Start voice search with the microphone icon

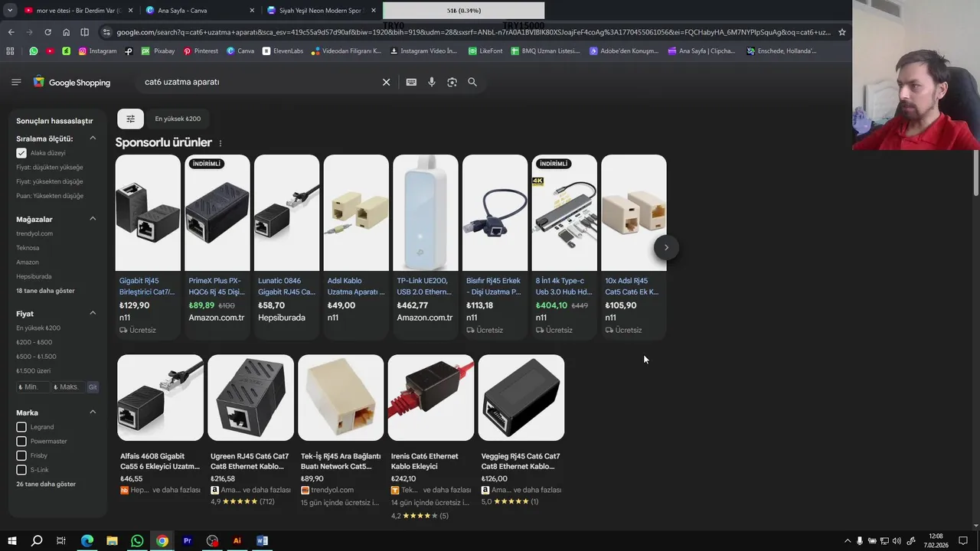432,82
